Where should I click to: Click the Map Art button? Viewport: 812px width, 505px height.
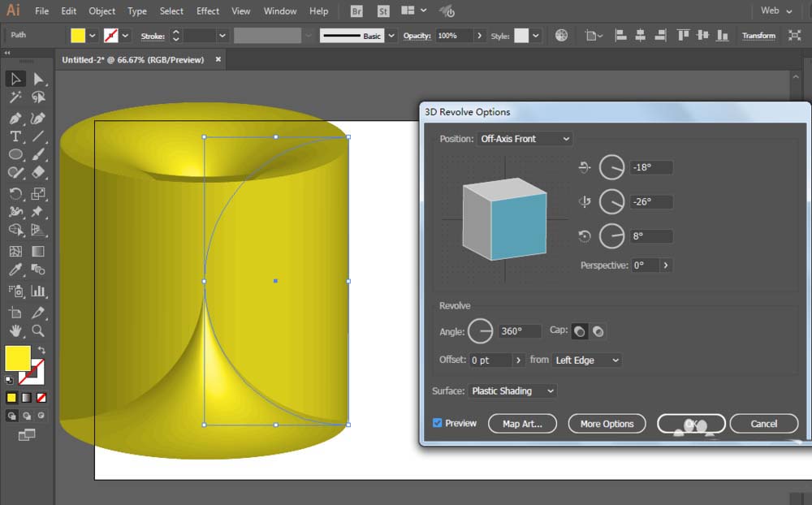(x=522, y=424)
